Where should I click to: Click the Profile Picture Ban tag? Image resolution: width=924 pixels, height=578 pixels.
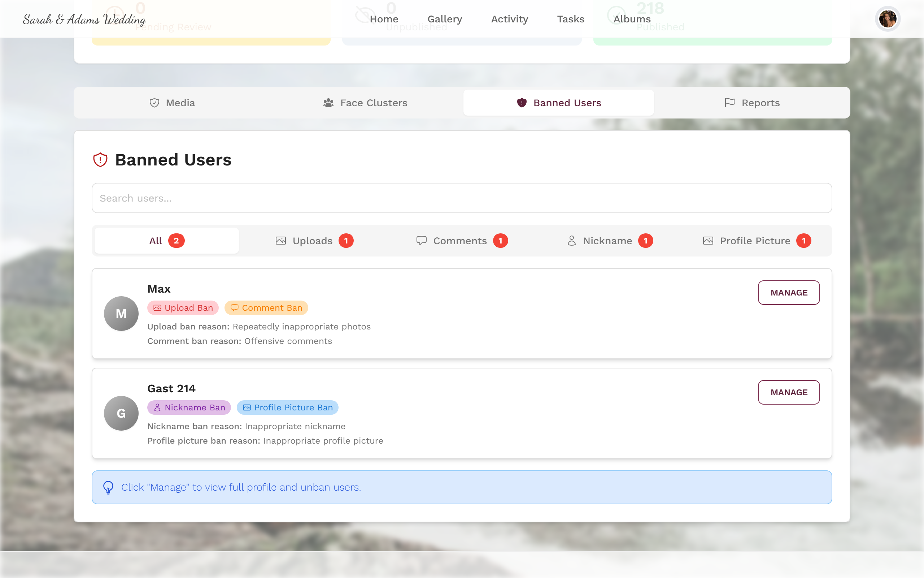point(288,407)
